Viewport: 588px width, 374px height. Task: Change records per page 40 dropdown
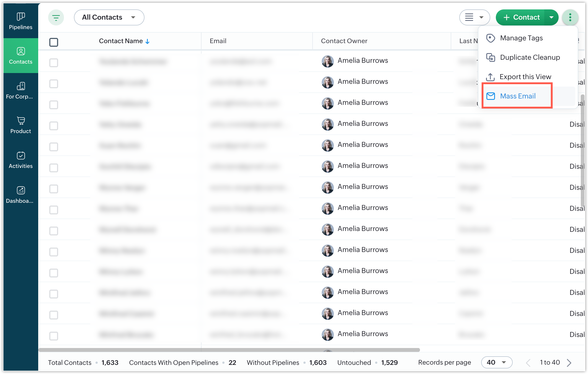click(497, 362)
